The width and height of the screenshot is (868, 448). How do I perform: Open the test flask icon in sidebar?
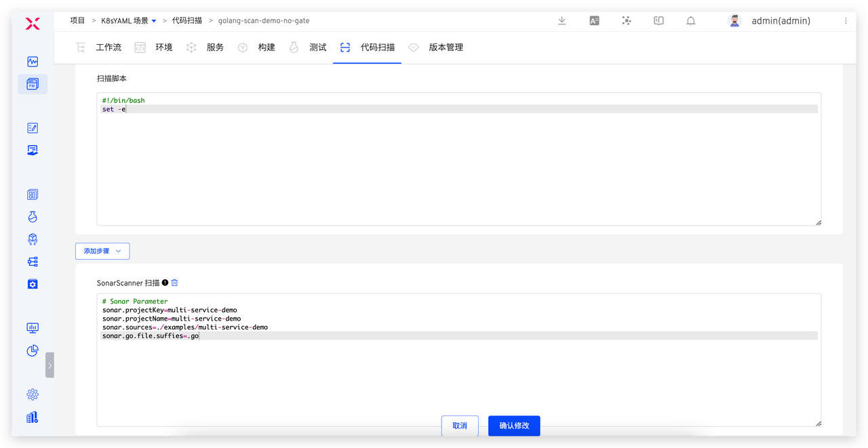[x=33, y=217]
